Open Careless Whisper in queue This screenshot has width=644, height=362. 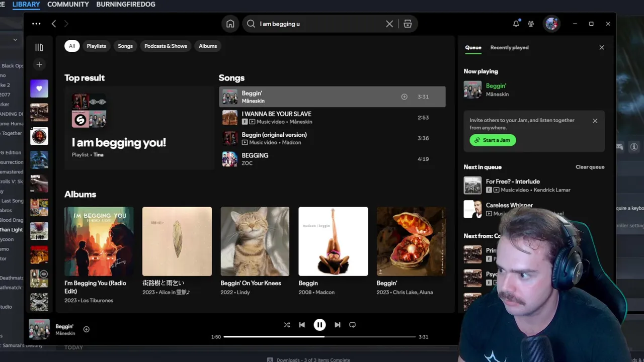point(509,205)
